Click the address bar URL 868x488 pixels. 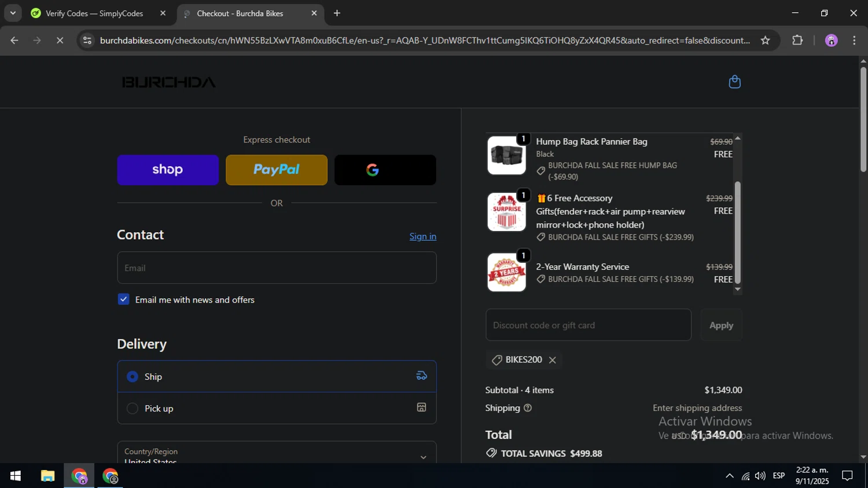(x=425, y=41)
